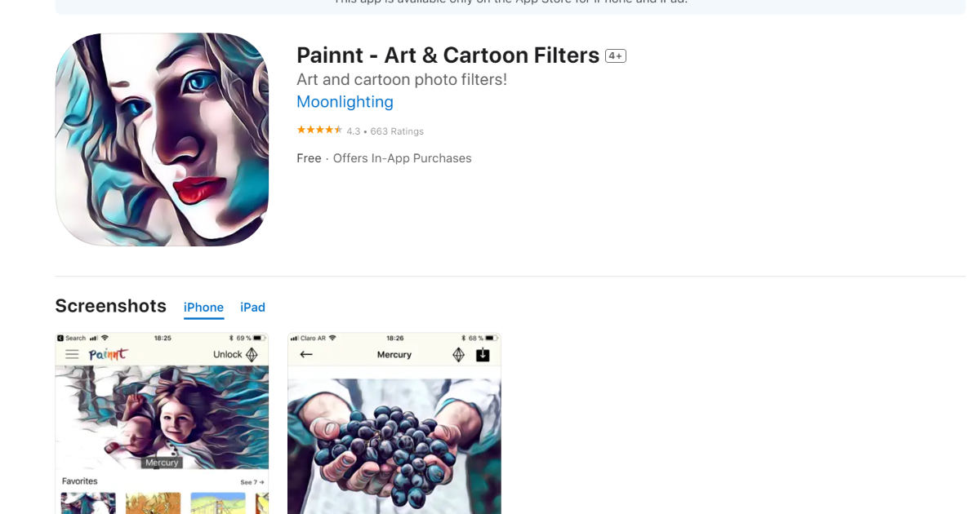Tap the Unlock label in first screenshot
980x514 pixels.
point(227,355)
